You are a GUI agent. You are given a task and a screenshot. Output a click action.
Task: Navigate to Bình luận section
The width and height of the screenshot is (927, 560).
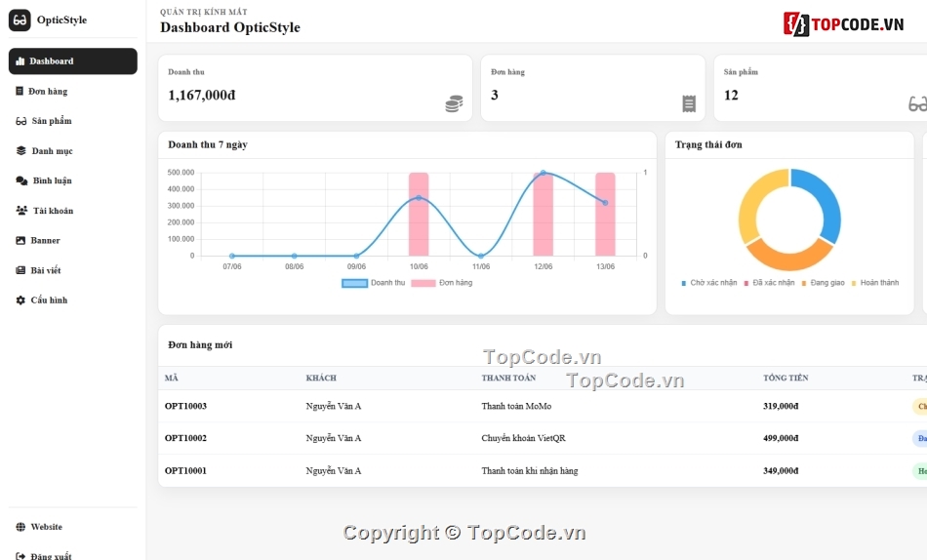tap(73, 180)
